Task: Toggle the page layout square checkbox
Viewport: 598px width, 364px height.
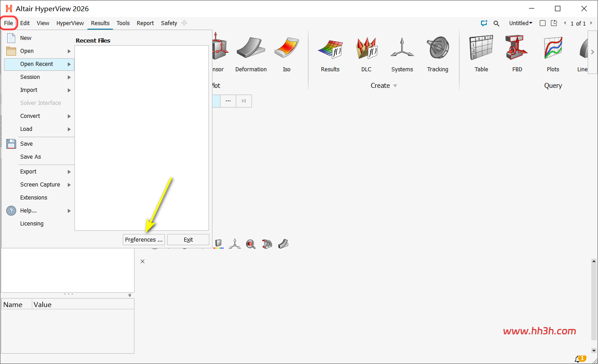Action: (x=542, y=23)
